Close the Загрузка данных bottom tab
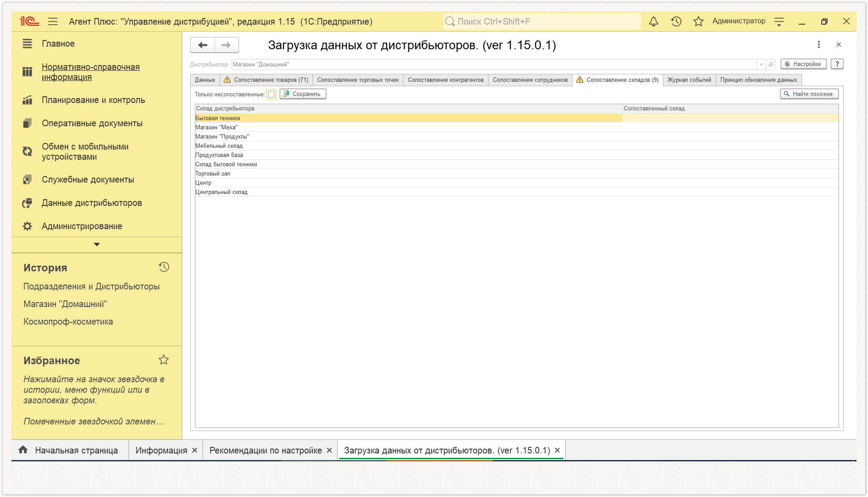868x497 pixels. (x=557, y=450)
